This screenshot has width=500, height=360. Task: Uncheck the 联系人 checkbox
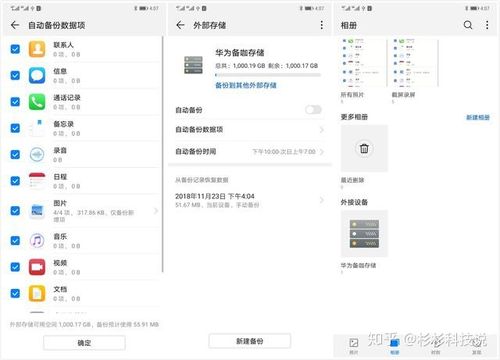pyautogui.click(x=15, y=49)
